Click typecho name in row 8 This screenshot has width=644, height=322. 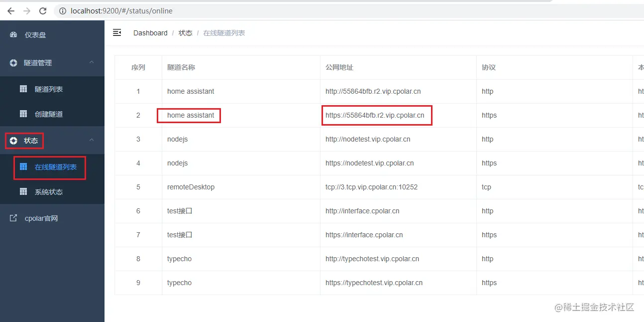pyautogui.click(x=179, y=259)
